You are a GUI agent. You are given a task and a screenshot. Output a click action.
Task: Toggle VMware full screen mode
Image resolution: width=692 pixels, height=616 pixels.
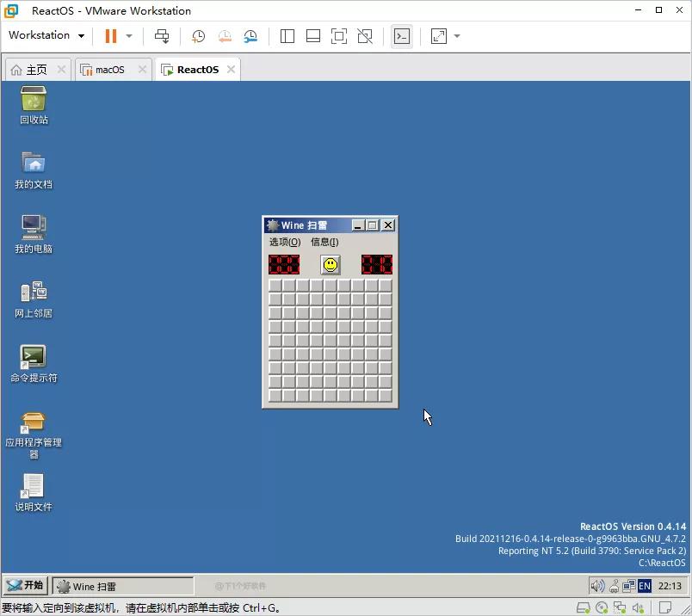point(339,36)
